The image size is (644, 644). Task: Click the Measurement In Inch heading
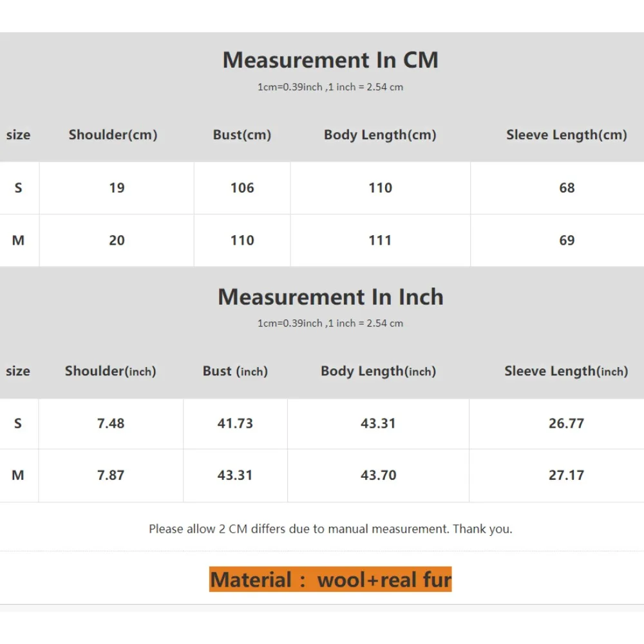330,297
